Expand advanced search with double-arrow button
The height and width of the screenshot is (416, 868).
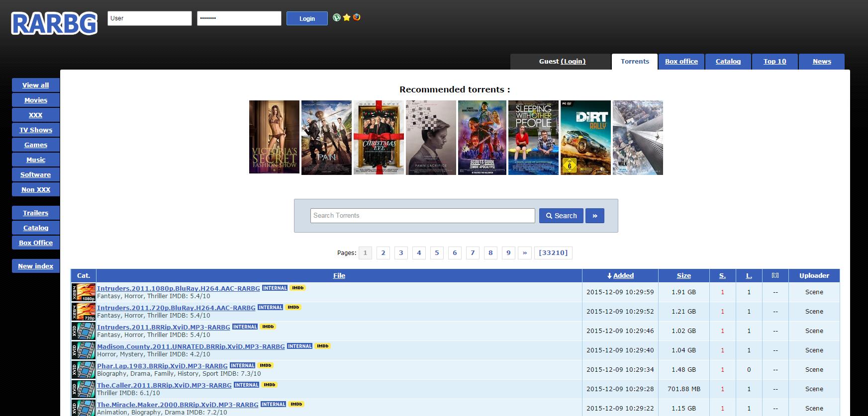pyautogui.click(x=595, y=216)
